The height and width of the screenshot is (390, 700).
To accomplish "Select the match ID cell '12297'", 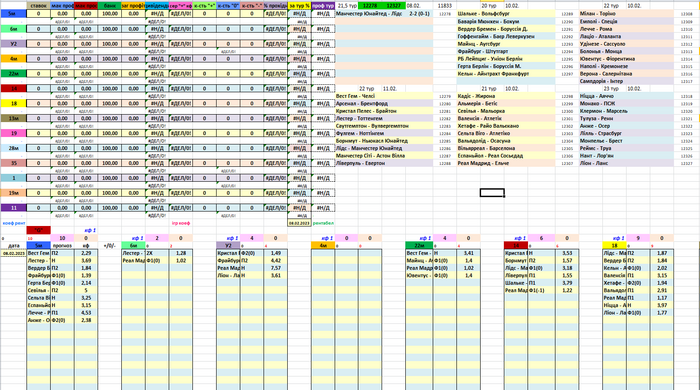I will 567,74.
